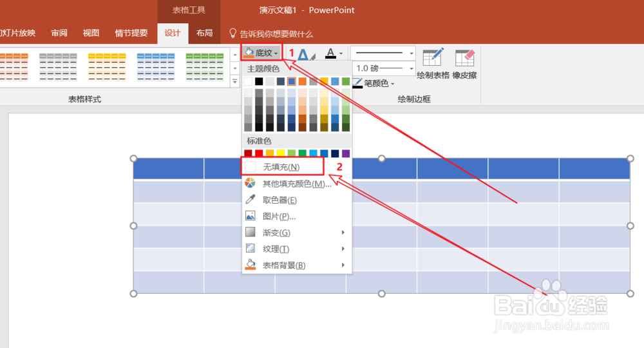
Task: Apply the yellow table style thumbnail
Action: pyautogui.click(x=107, y=67)
